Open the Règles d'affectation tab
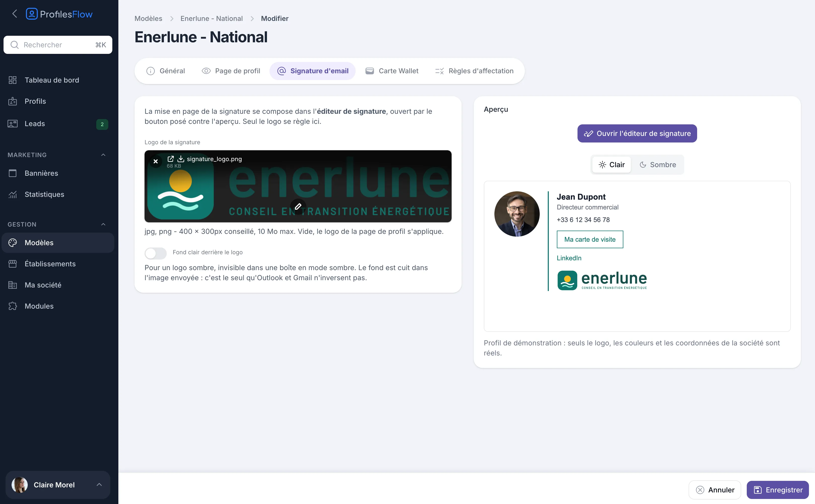 tap(474, 71)
